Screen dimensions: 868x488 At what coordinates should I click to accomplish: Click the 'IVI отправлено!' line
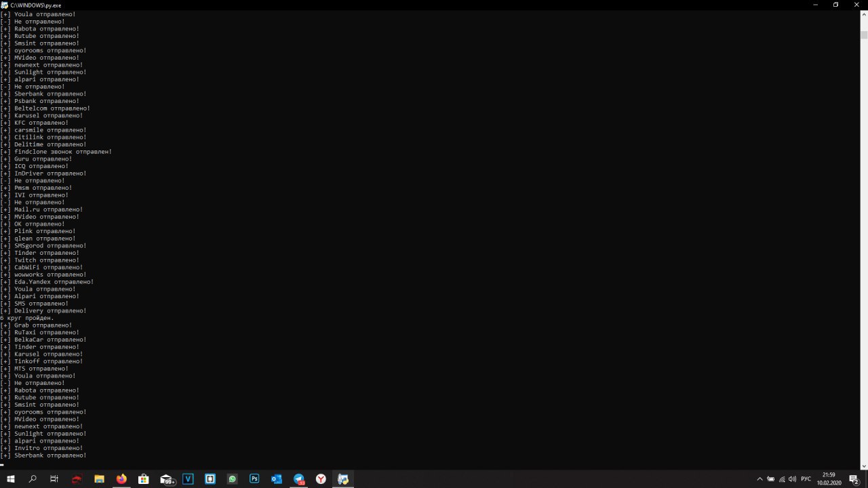point(35,195)
